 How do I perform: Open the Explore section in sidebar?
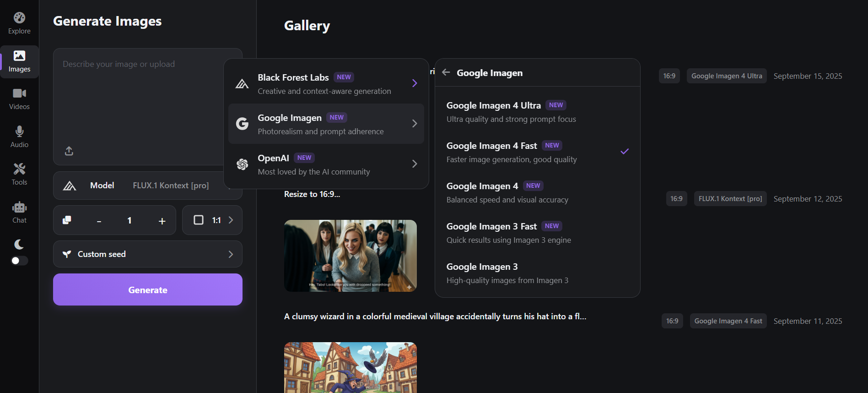(x=19, y=24)
